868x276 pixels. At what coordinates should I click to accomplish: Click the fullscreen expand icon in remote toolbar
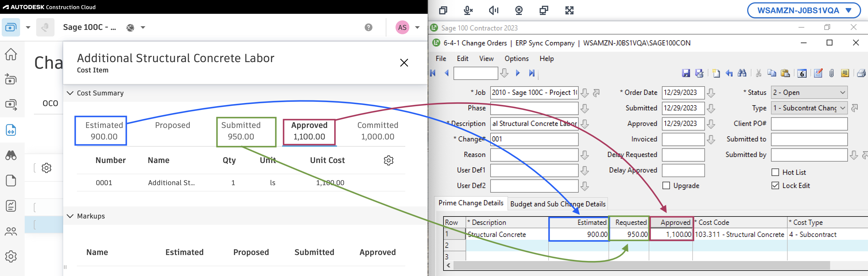(569, 10)
